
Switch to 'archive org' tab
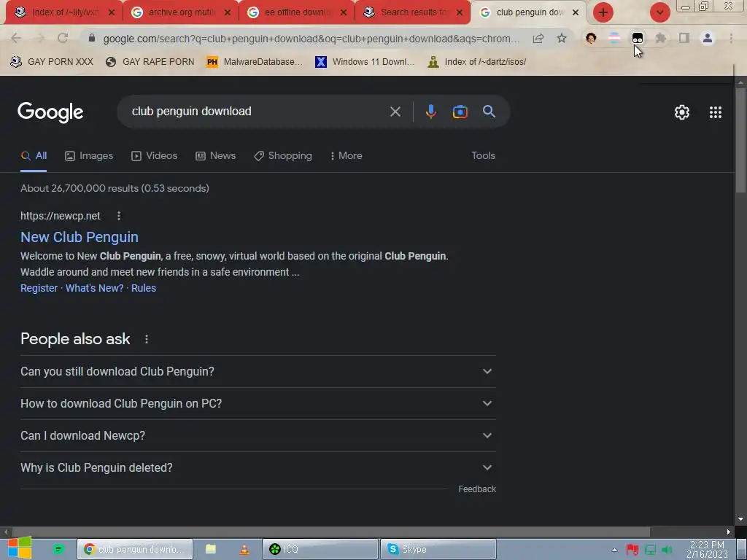pos(181,12)
